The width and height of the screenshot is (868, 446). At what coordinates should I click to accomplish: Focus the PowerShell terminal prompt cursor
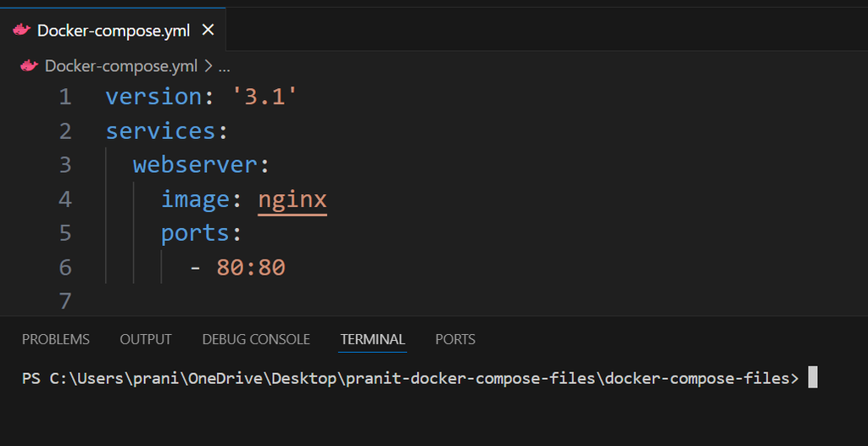point(812,378)
